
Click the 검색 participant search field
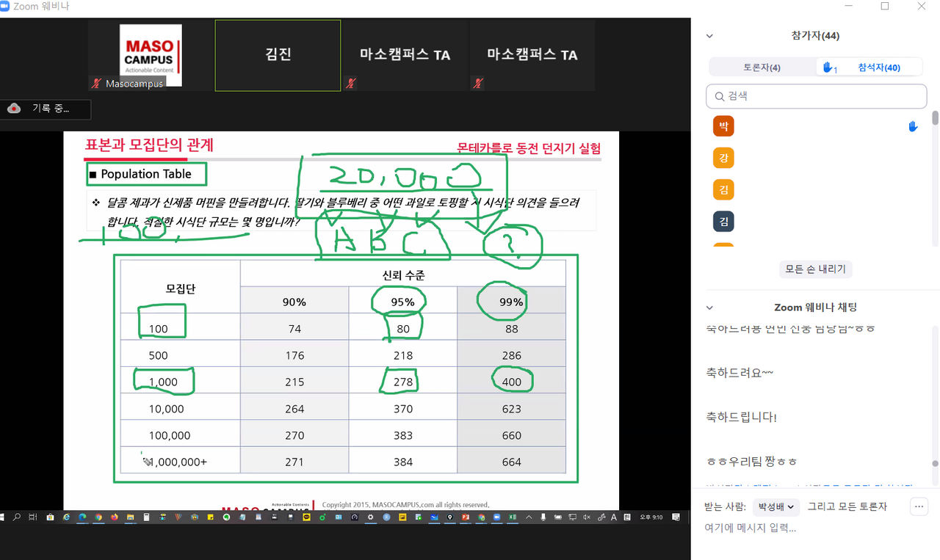click(816, 96)
